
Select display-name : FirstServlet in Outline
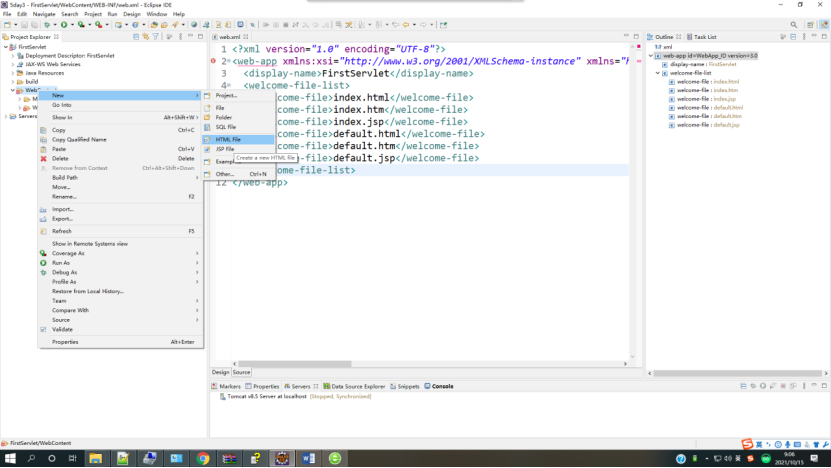tap(703, 64)
